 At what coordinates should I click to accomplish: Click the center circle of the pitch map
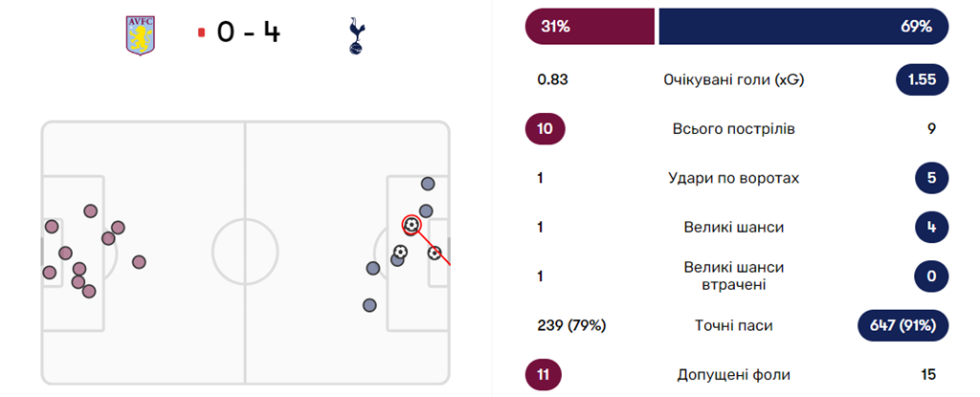click(245, 254)
